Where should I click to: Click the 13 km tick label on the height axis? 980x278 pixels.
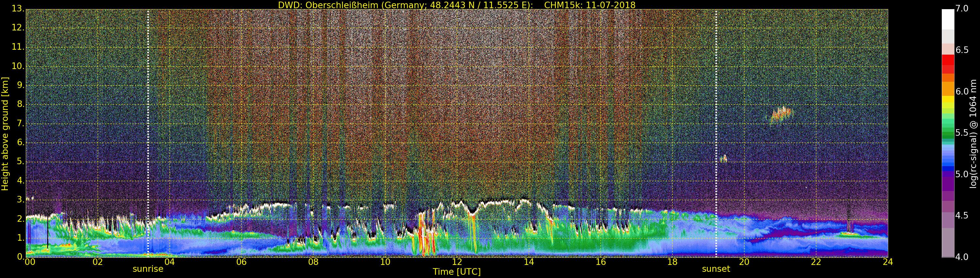(x=18, y=9)
